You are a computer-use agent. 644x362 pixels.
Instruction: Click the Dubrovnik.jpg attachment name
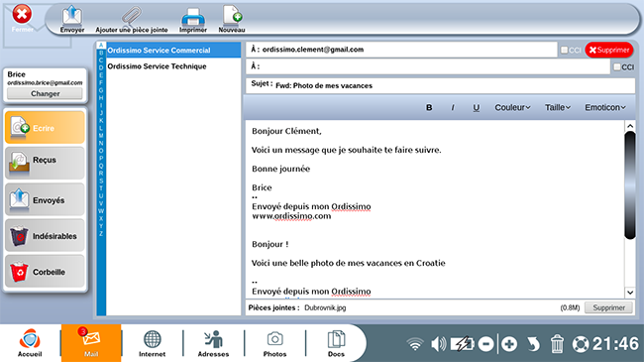click(325, 307)
